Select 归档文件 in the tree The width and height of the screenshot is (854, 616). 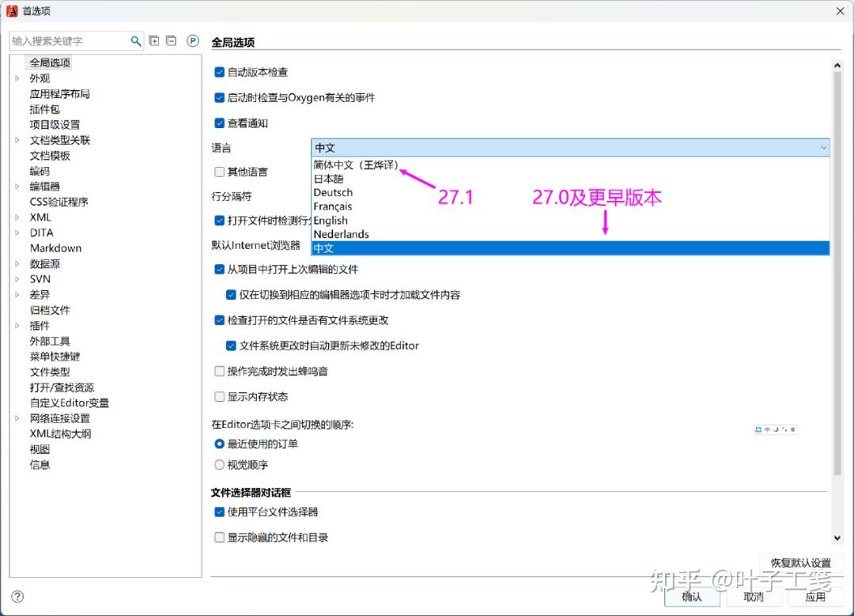point(50,311)
